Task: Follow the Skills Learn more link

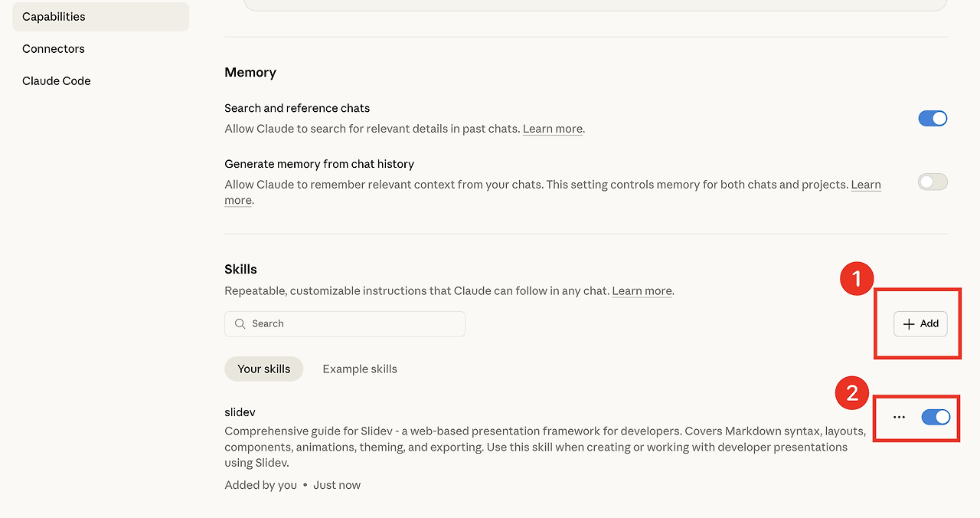Action: click(x=642, y=291)
